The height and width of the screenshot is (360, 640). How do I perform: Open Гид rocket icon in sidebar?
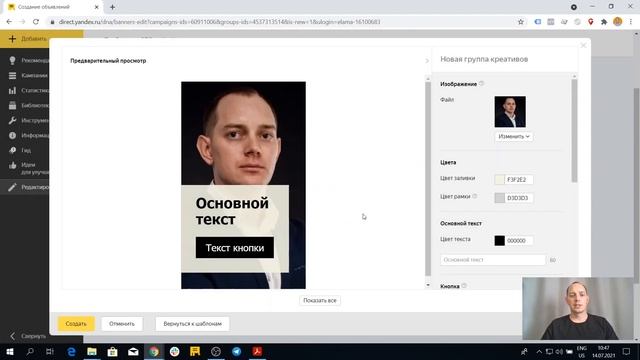[x=13, y=150]
